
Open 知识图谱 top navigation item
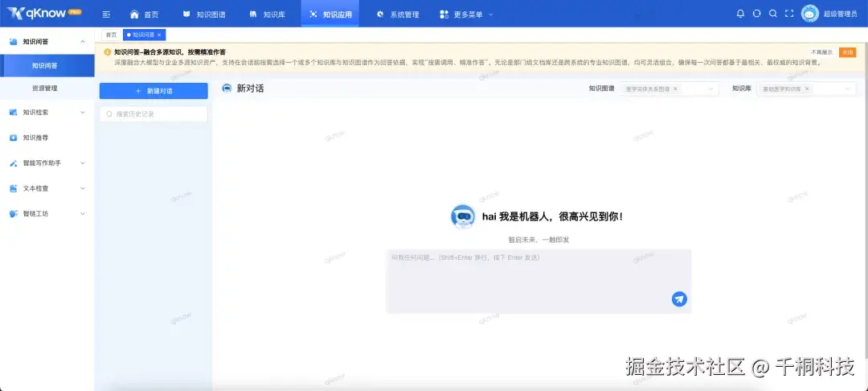(x=204, y=14)
